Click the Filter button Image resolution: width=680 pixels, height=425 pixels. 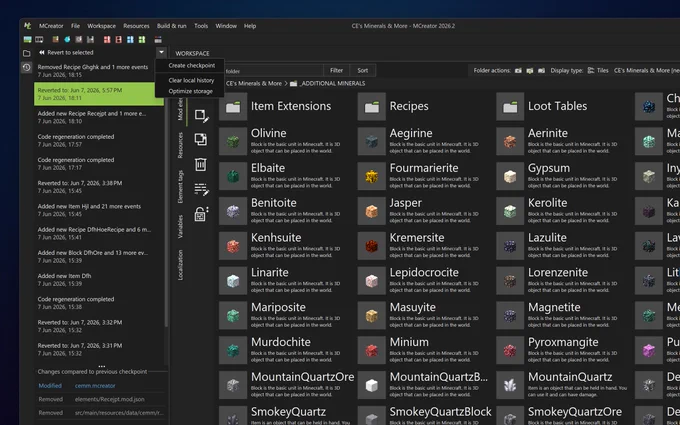point(336,70)
